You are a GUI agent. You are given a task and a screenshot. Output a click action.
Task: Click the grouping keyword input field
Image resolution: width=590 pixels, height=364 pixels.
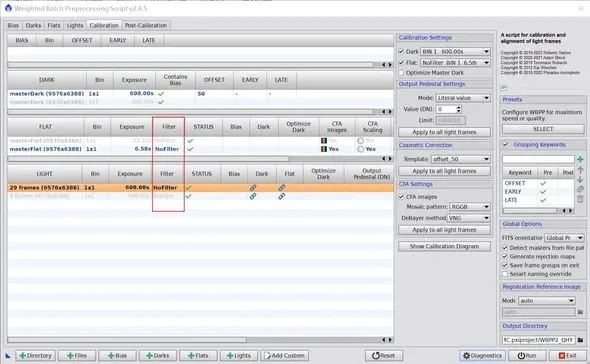tap(538, 160)
